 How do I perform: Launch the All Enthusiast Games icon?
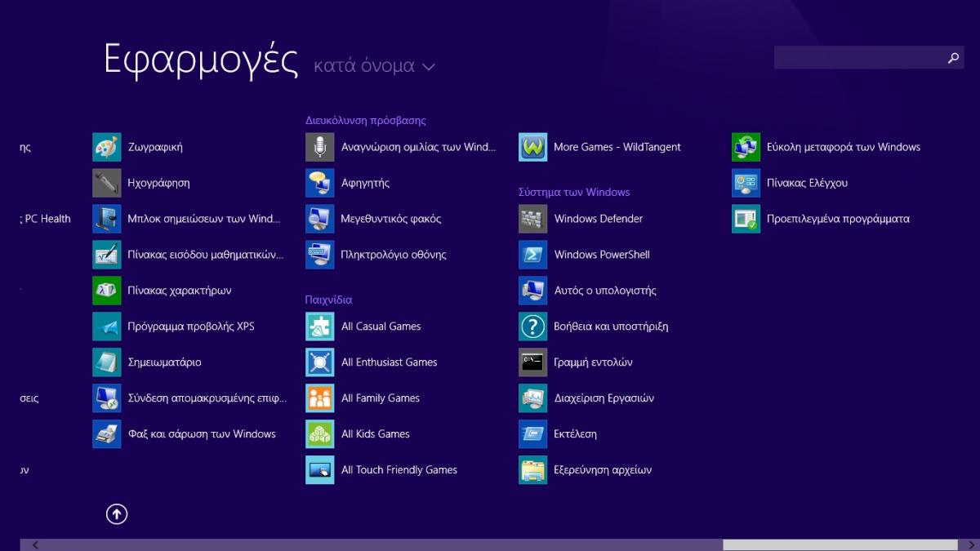(320, 362)
